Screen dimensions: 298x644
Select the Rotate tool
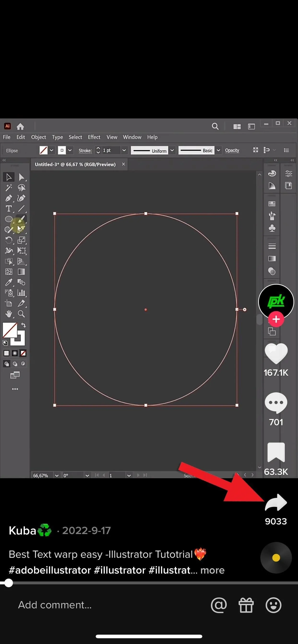(9, 240)
